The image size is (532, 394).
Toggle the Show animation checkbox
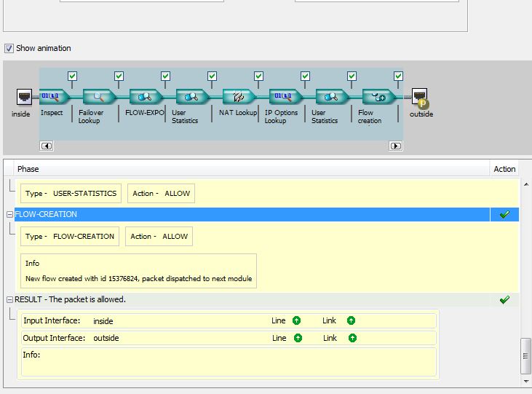(9, 48)
